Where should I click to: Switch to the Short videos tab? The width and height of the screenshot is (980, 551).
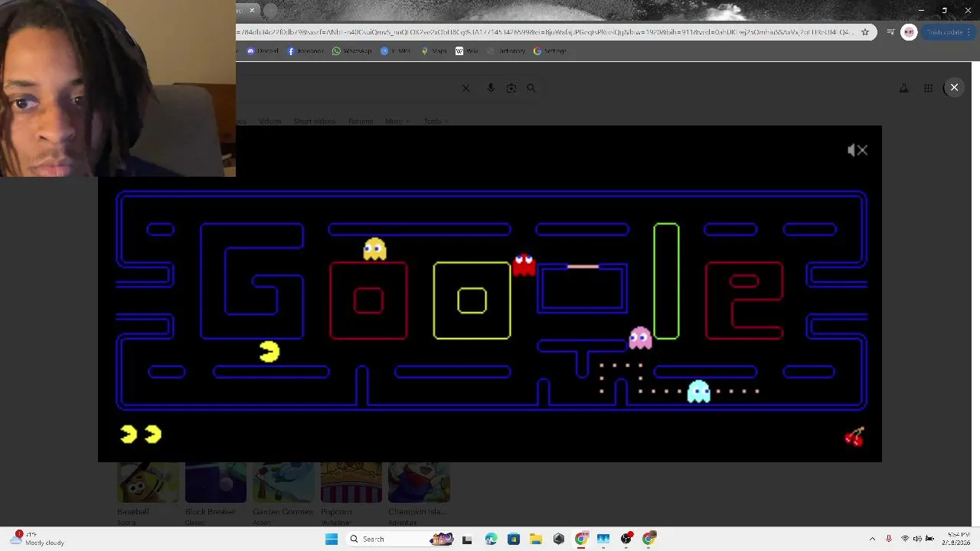click(x=314, y=121)
